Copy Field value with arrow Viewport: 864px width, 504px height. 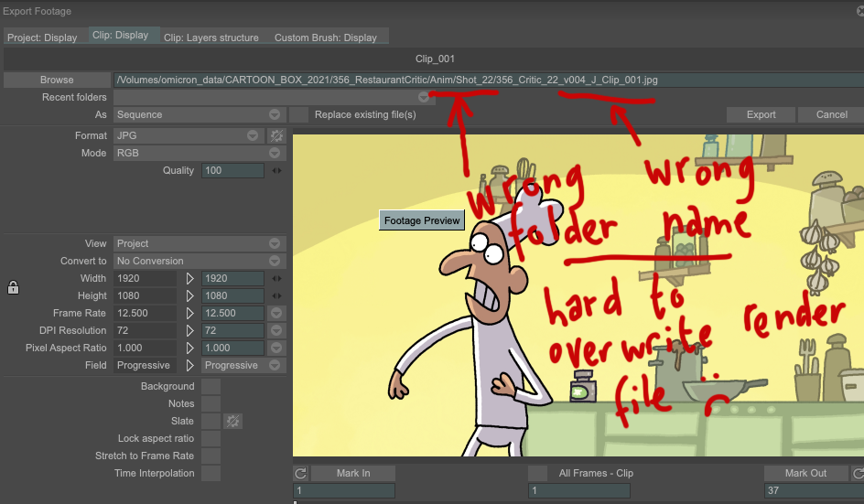coord(189,366)
